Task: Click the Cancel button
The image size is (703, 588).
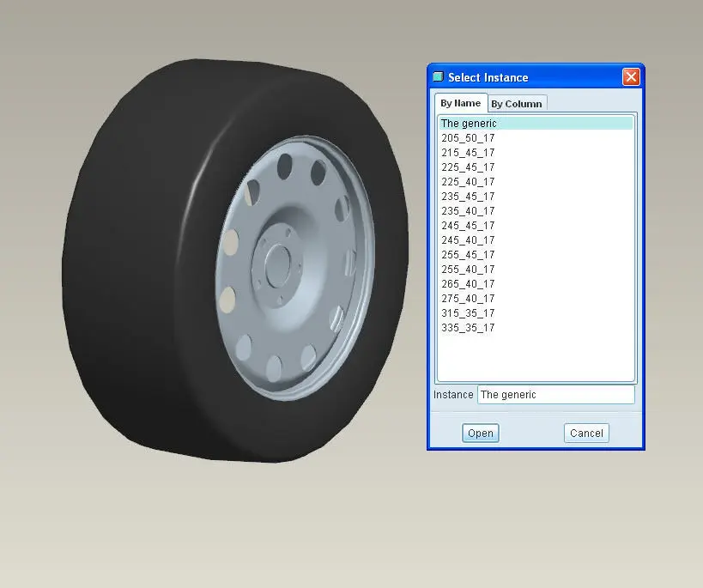Action: point(586,433)
